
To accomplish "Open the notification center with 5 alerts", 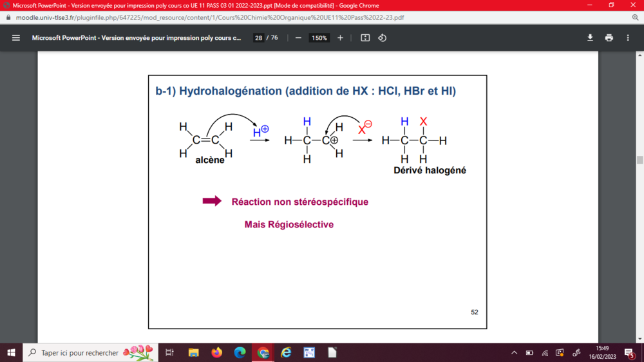I will [629, 352].
